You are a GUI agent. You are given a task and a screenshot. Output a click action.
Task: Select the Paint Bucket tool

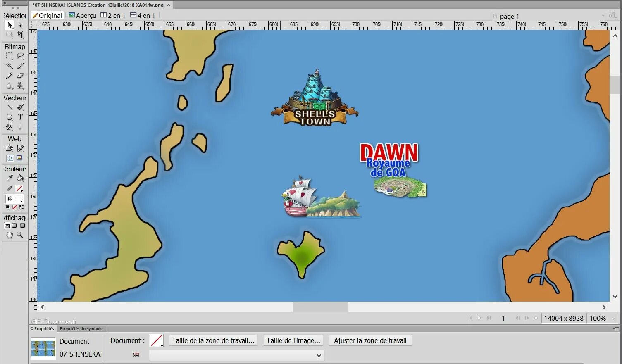click(x=20, y=178)
